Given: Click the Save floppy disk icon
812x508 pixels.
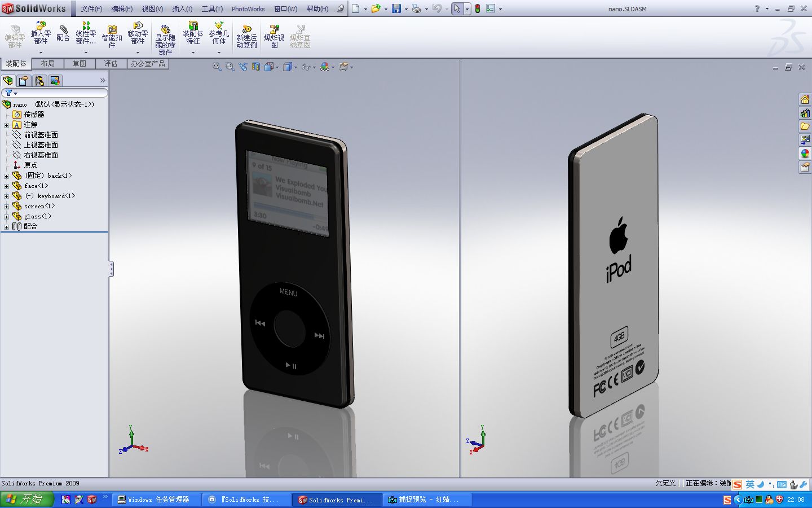Looking at the screenshot, I should pos(396,8).
